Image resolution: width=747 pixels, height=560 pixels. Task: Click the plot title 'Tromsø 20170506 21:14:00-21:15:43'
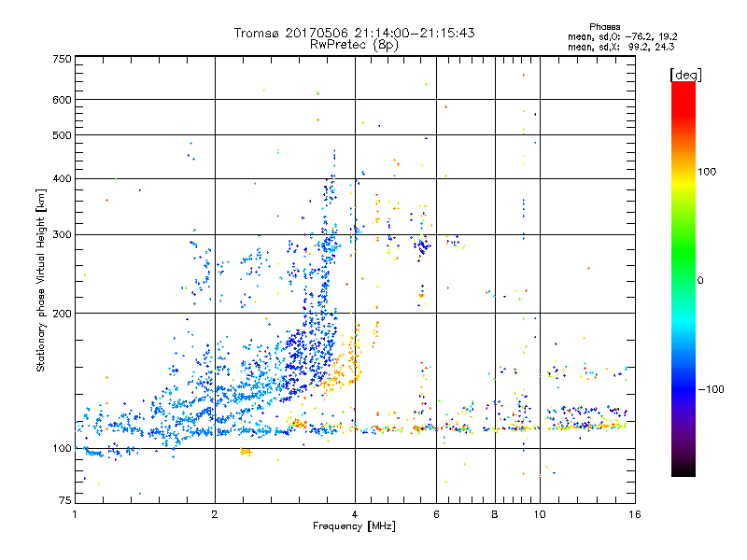pos(354,33)
